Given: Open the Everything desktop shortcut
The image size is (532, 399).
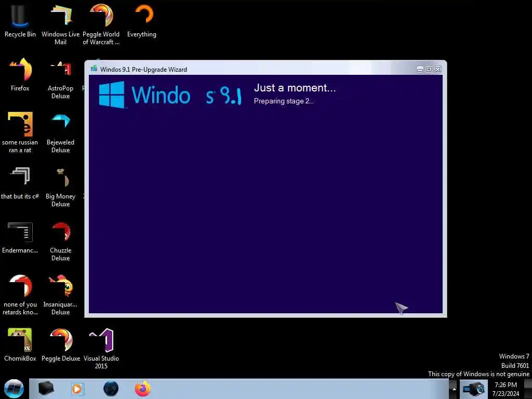Looking at the screenshot, I should pyautogui.click(x=141, y=20).
